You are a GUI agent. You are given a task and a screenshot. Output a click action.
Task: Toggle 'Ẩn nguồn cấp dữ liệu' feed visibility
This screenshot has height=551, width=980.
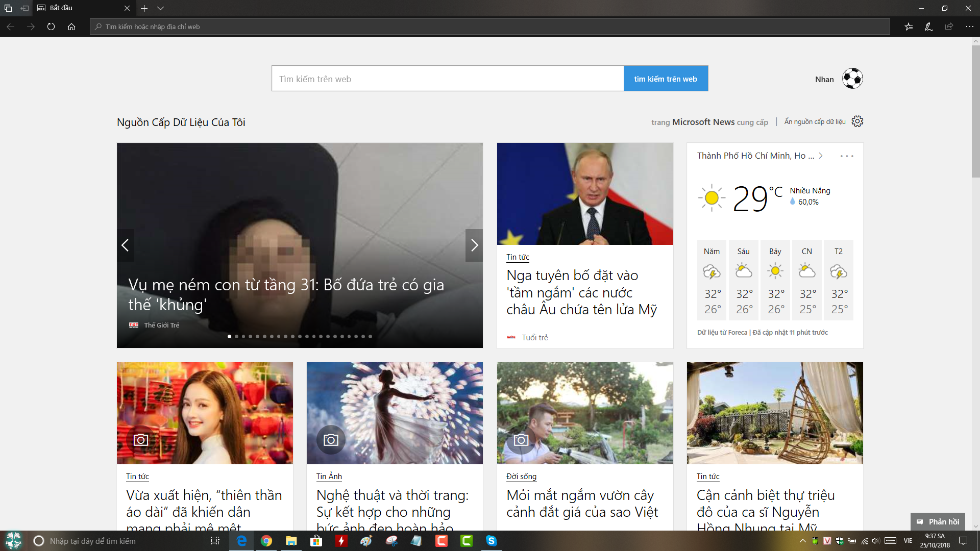pyautogui.click(x=815, y=121)
